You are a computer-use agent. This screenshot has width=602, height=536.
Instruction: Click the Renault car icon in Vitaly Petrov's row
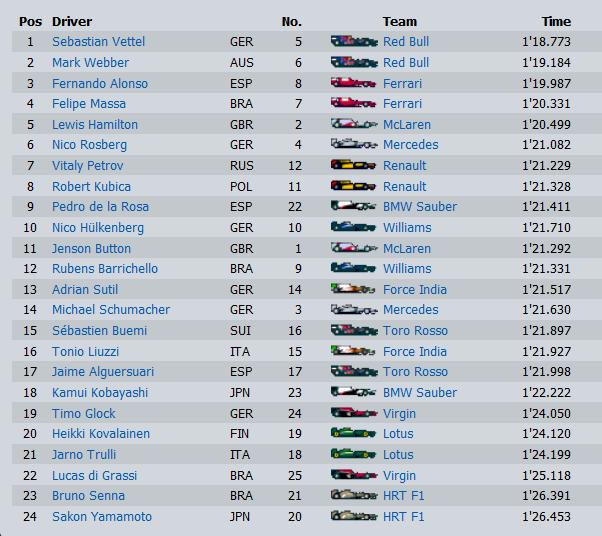[x=354, y=166]
